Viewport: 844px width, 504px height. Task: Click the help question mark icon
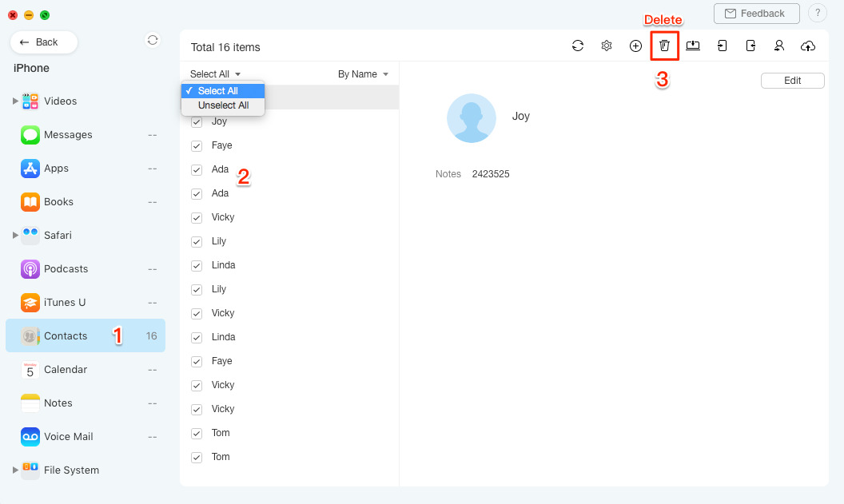click(818, 14)
